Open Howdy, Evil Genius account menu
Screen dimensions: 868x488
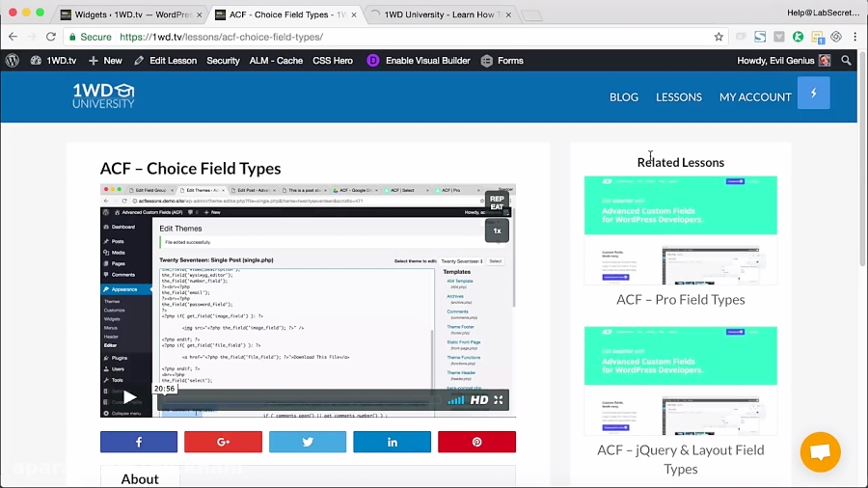click(784, 61)
